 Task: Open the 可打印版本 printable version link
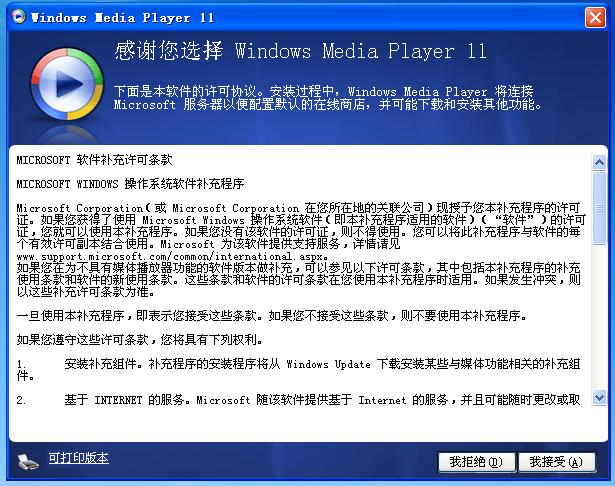pyautogui.click(x=78, y=458)
